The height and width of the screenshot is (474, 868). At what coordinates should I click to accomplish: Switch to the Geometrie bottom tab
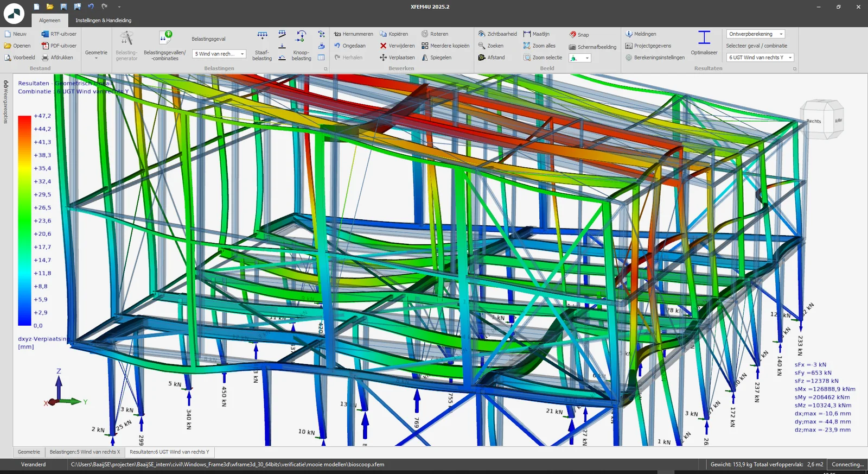coord(29,452)
